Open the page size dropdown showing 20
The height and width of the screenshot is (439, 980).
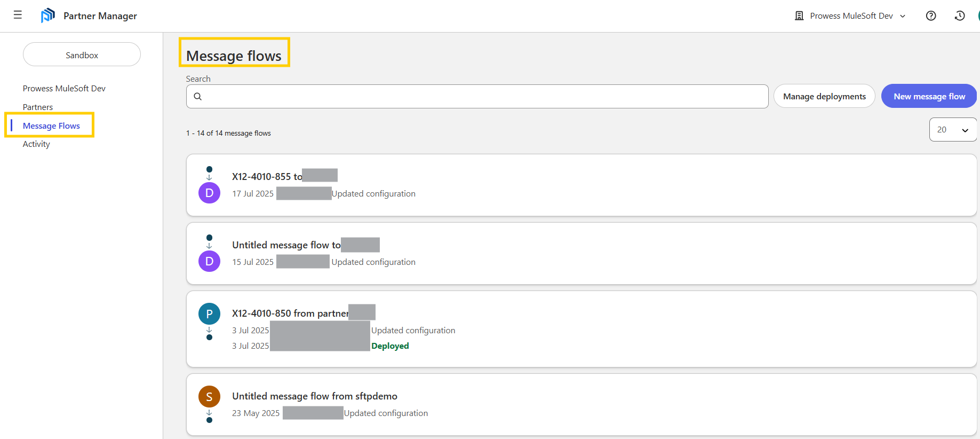(x=952, y=130)
